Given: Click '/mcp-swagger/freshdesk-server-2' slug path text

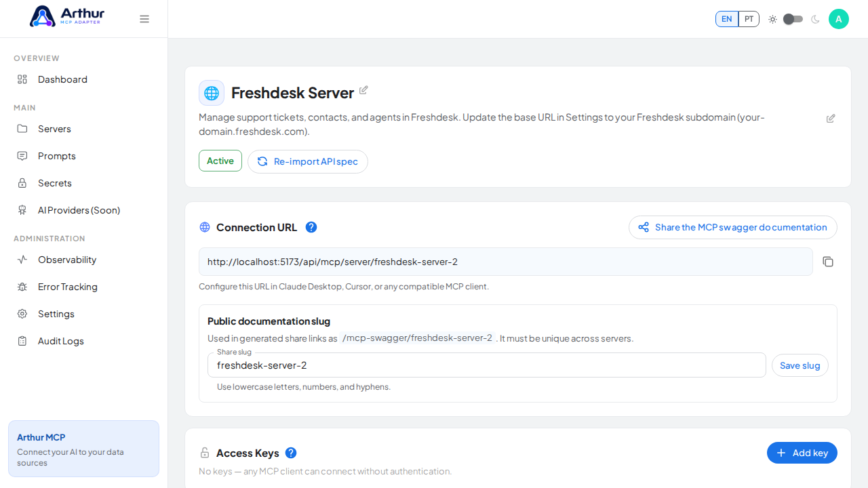Looking at the screenshot, I should pyautogui.click(x=418, y=338).
